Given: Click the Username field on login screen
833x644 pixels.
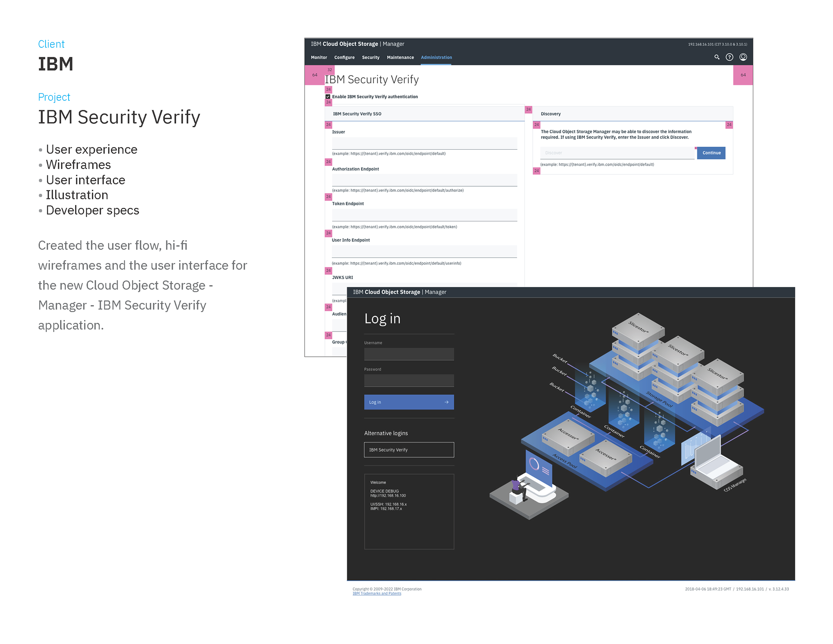Looking at the screenshot, I should [409, 354].
